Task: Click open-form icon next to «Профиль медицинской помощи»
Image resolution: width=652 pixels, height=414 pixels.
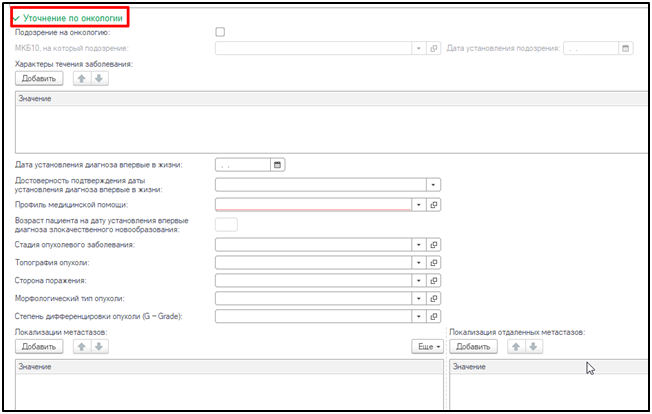Action: (x=434, y=205)
